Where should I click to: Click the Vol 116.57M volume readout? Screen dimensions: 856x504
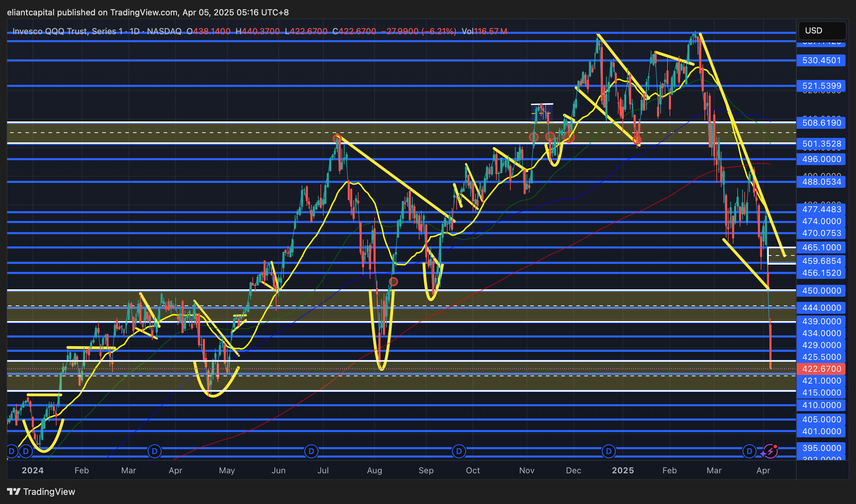(484, 31)
